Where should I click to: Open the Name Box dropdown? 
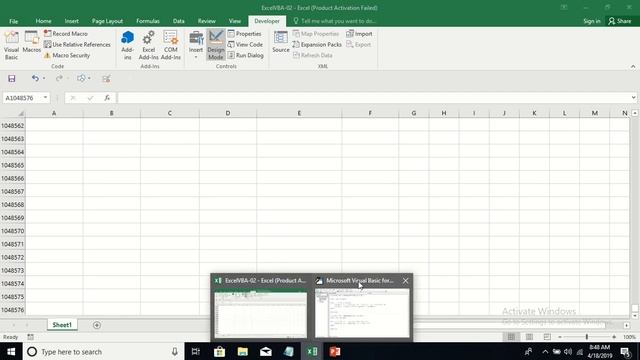45,98
